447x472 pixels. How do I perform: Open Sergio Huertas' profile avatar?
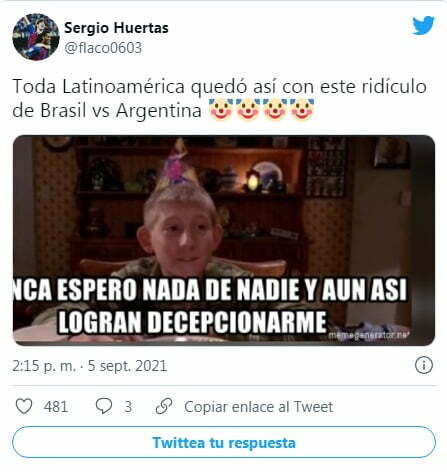coord(36,37)
